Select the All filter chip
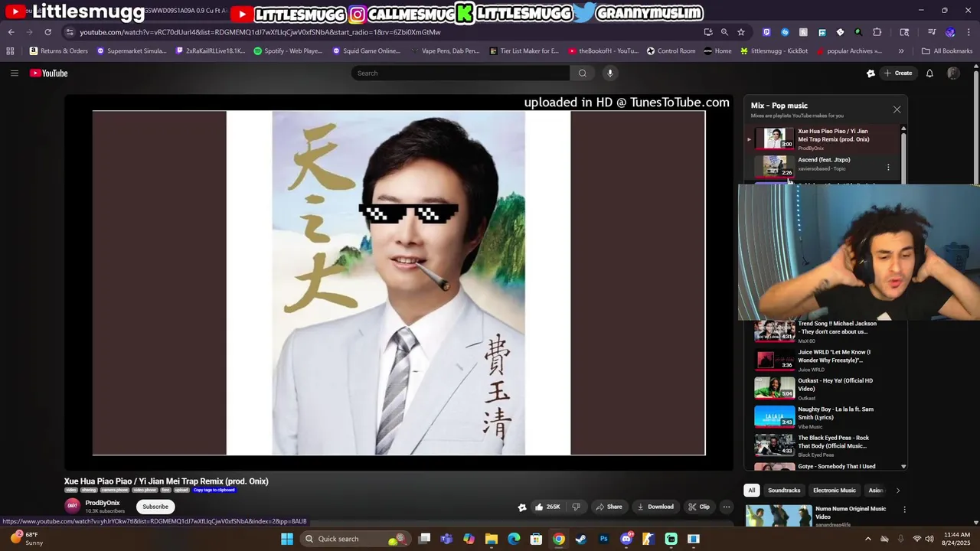980x551 pixels. point(752,491)
